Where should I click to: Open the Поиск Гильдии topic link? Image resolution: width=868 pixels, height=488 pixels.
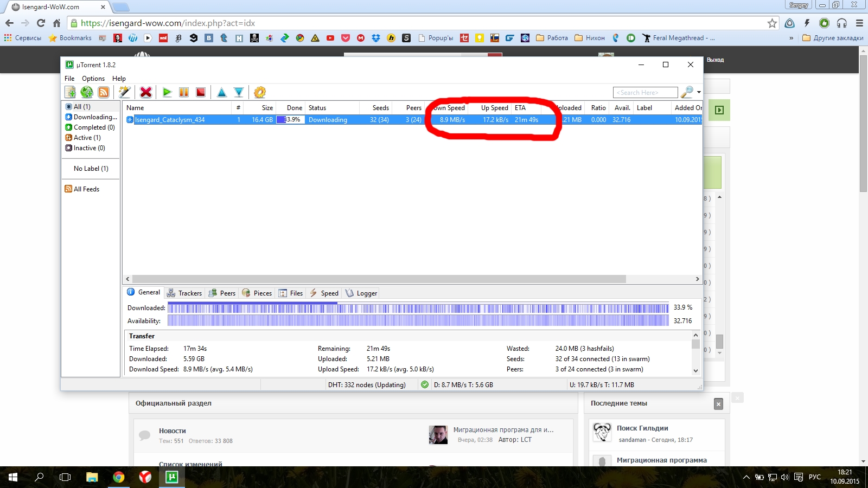[x=642, y=428]
